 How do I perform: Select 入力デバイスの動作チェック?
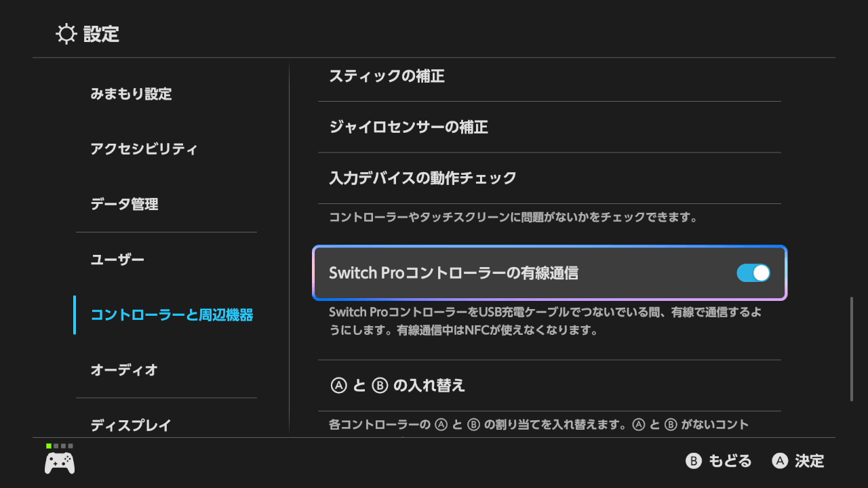click(x=549, y=178)
